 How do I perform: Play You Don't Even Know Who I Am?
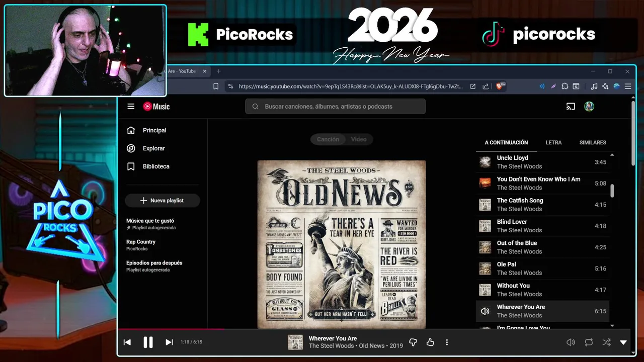(x=542, y=184)
